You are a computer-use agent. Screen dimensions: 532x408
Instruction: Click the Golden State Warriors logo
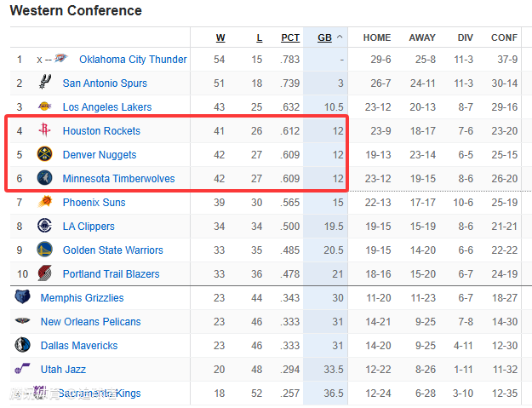(x=44, y=250)
